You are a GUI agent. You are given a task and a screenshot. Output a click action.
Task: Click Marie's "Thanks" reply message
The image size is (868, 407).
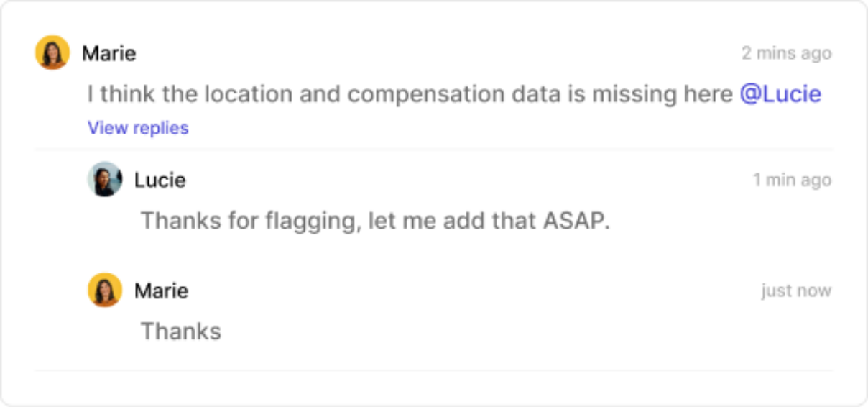coord(180,331)
